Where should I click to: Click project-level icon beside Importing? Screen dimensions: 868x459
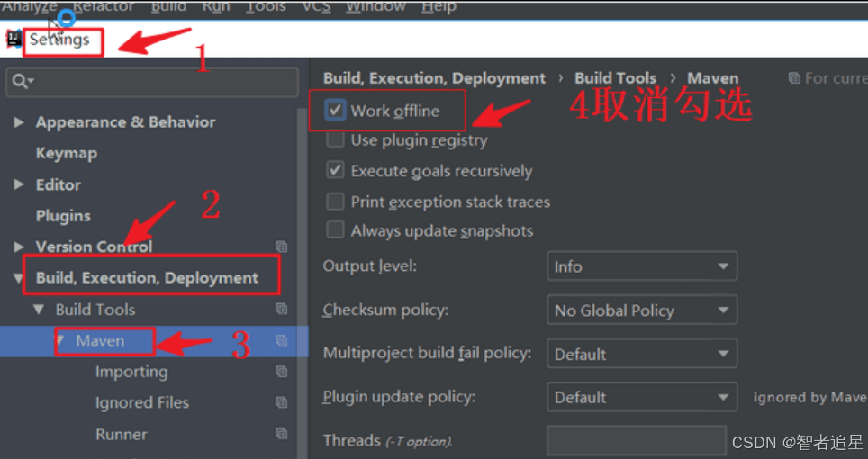point(281,371)
